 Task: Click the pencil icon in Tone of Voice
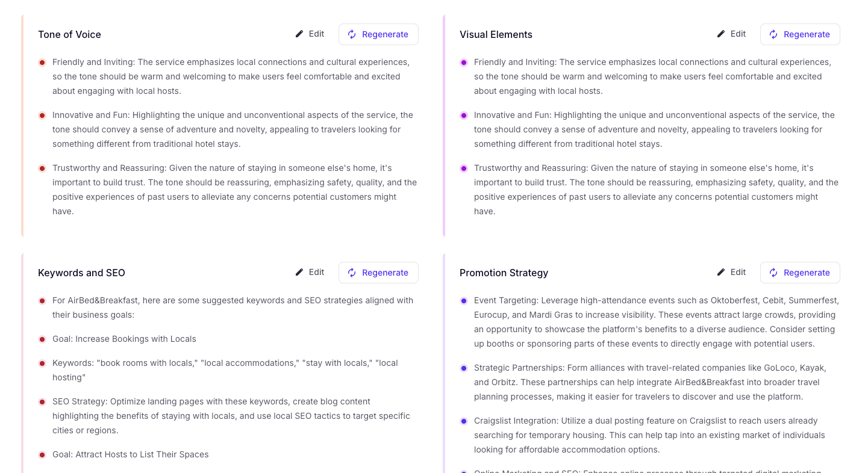[x=299, y=34]
